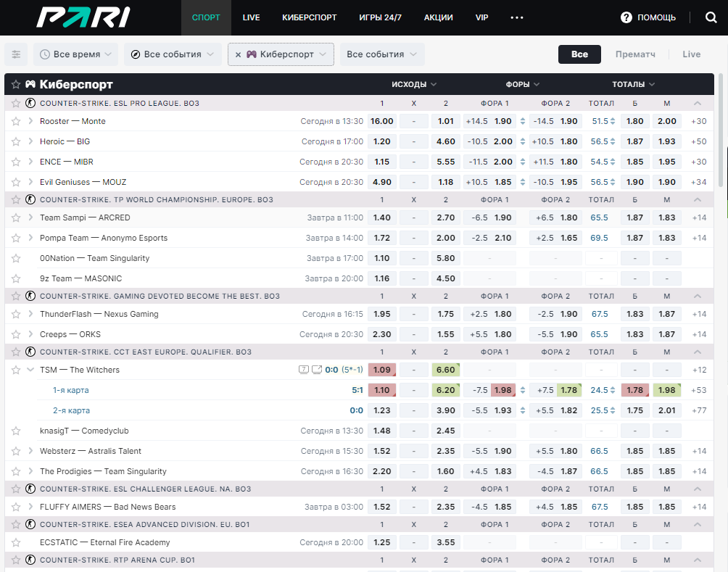This screenshot has height=572, width=728.
Task: Click the PARI logo
Action: click(x=83, y=17)
